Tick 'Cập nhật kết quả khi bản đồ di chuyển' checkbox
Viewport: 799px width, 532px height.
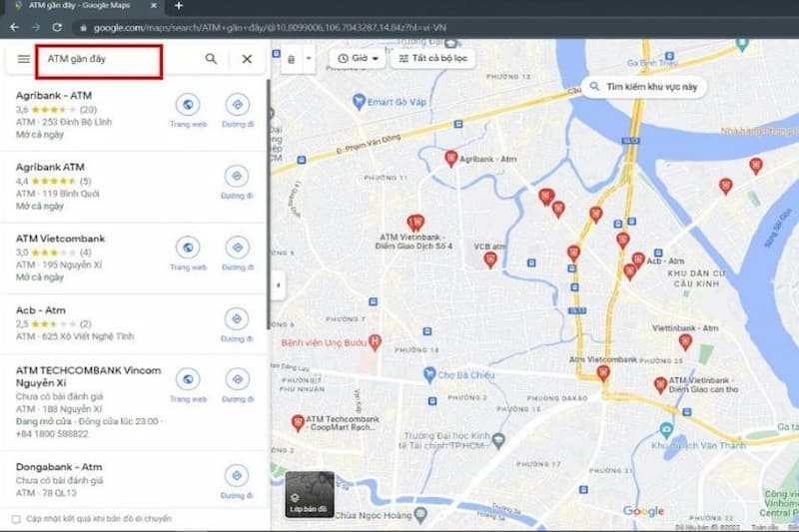pyautogui.click(x=15, y=519)
